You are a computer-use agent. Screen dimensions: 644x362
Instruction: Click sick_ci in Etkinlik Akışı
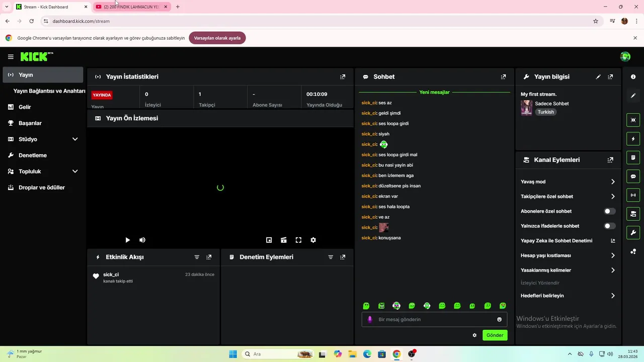[x=111, y=275]
